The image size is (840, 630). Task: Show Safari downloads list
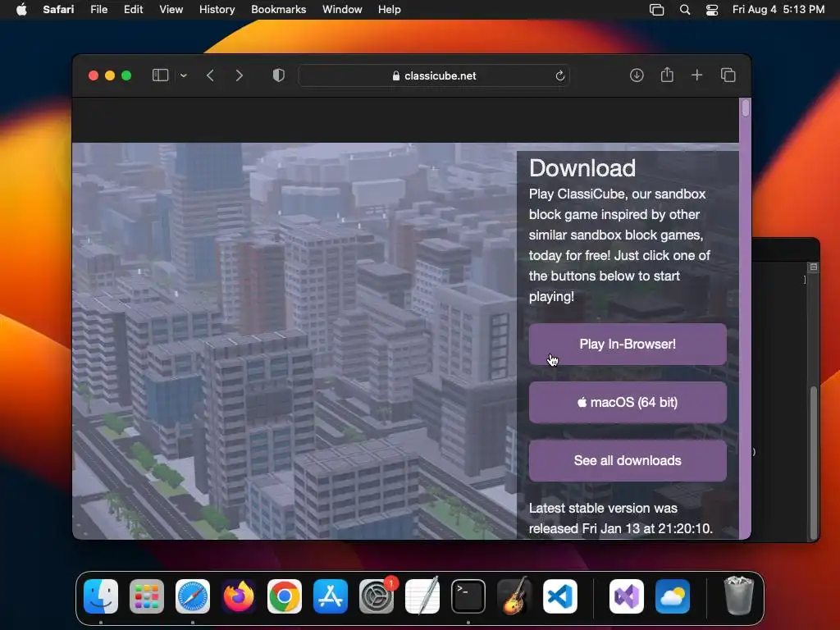637,75
